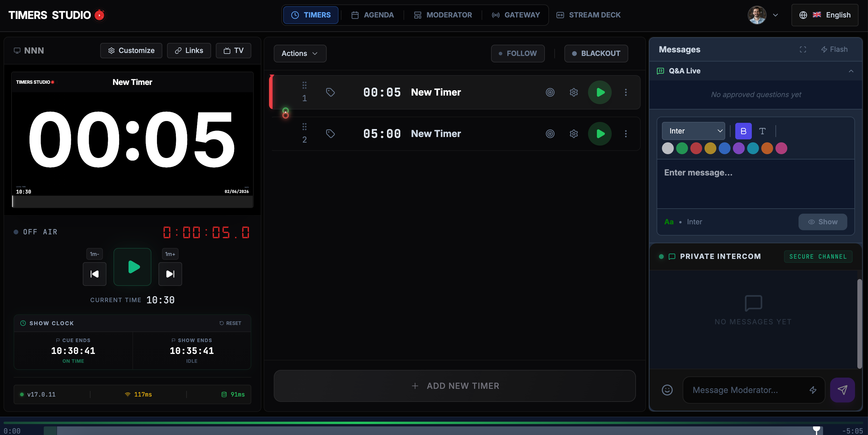868x435 pixels.
Task: Open the three-dot menu for timer 1
Action: click(626, 92)
